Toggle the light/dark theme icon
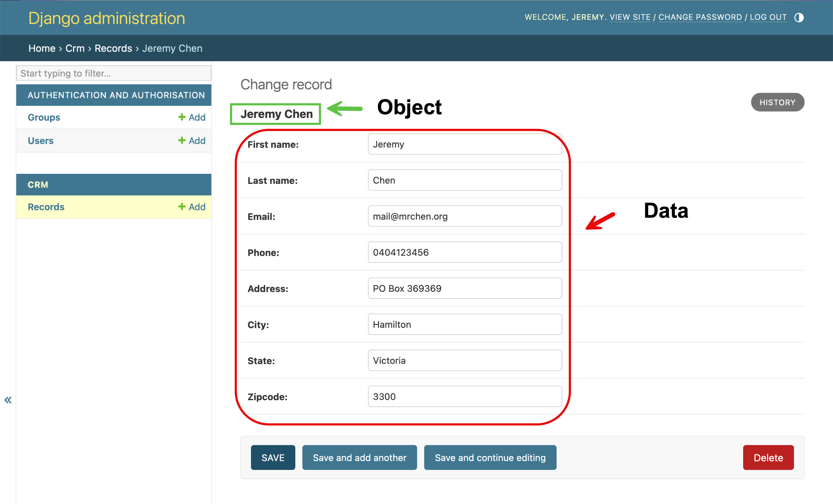This screenshot has height=504, width=833. pos(799,18)
